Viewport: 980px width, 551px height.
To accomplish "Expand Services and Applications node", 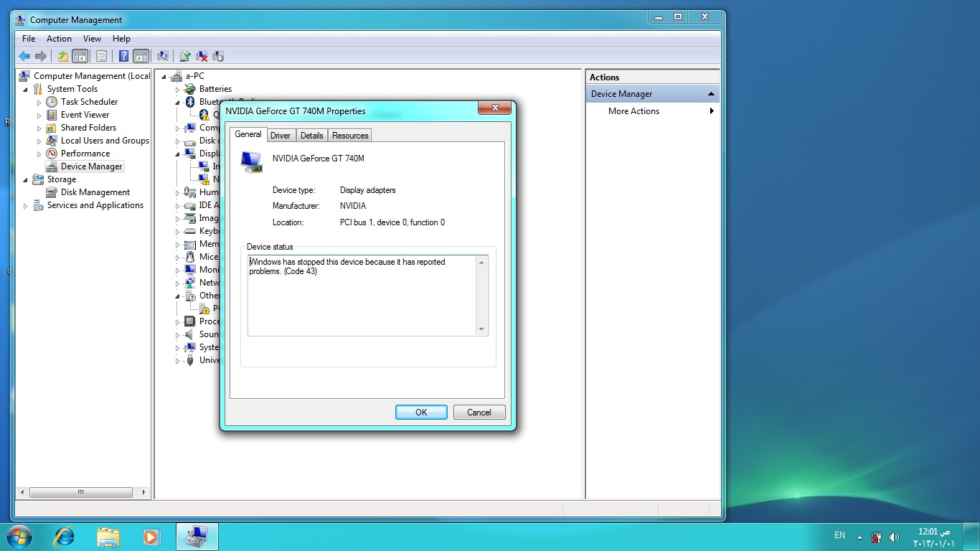I will [x=26, y=206].
